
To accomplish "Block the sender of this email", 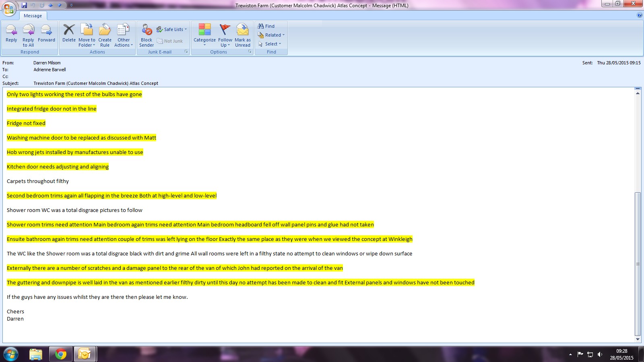I will tap(147, 31).
